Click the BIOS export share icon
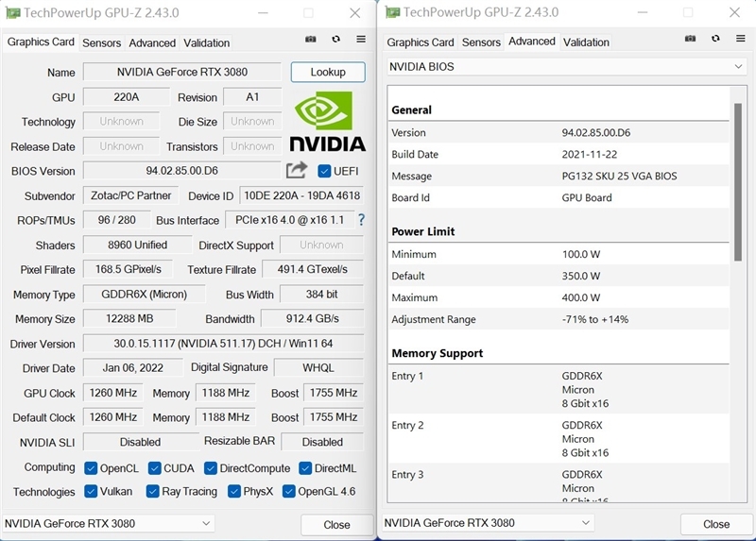The height and width of the screenshot is (541, 756). click(297, 170)
